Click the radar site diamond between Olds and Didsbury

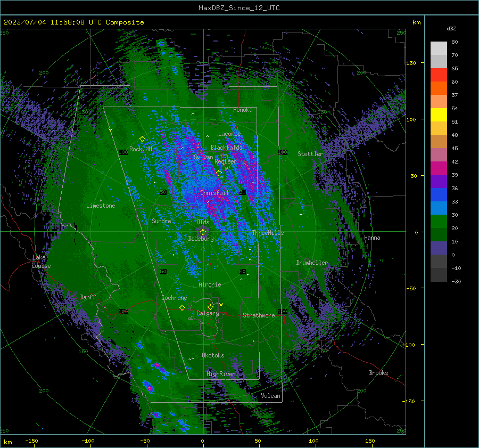203,232
